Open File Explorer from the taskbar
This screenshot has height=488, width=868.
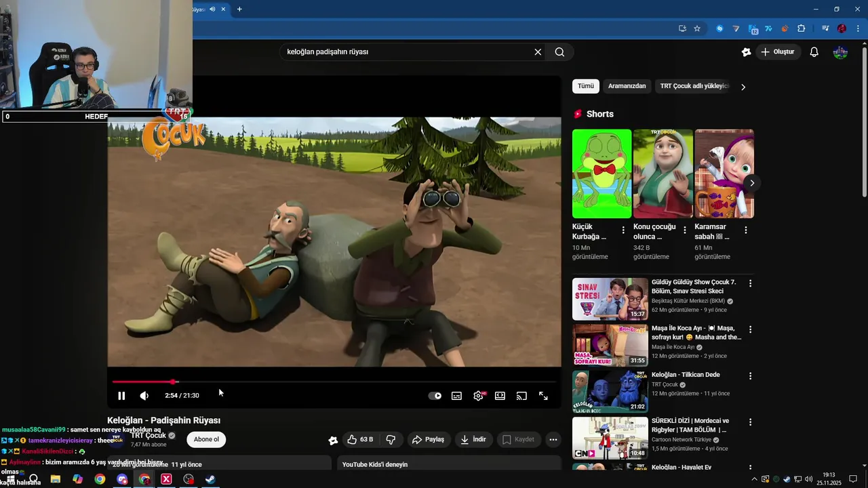[56, 479]
